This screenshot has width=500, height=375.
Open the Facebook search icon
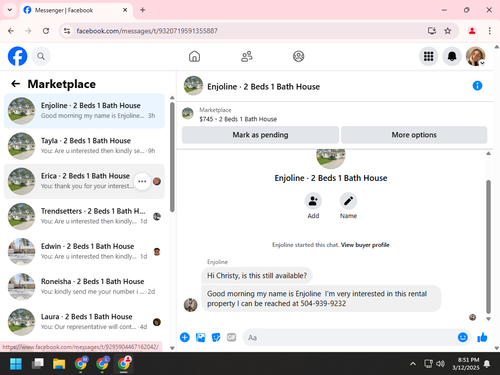pyautogui.click(x=41, y=56)
